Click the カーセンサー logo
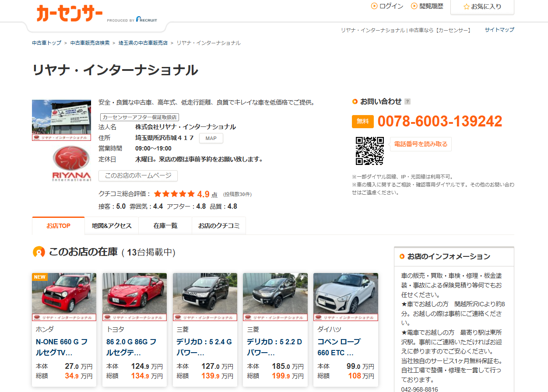 (70, 14)
